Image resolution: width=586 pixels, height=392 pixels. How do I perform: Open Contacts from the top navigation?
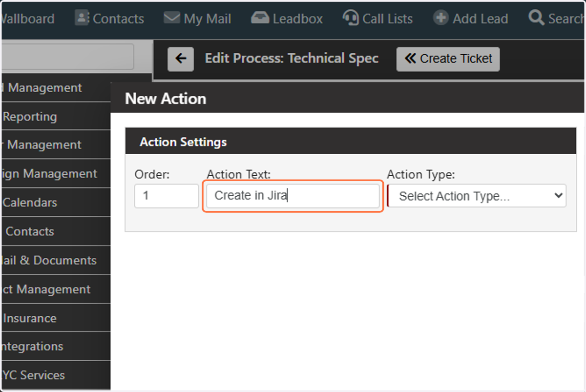coord(110,19)
